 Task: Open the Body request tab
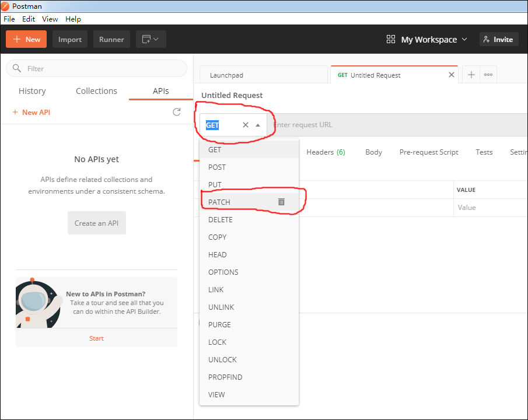[374, 152]
